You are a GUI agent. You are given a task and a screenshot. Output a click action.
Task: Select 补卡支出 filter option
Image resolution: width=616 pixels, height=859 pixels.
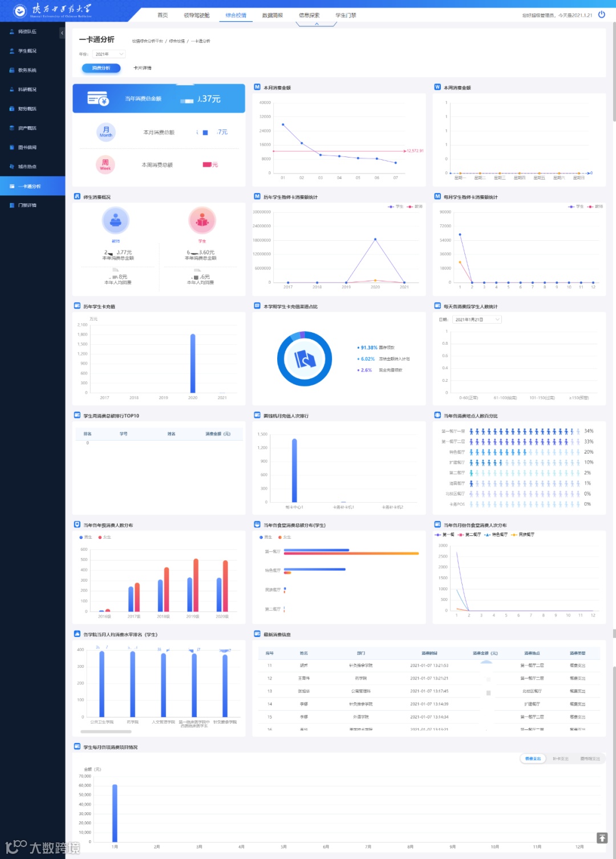coord(561,759)
